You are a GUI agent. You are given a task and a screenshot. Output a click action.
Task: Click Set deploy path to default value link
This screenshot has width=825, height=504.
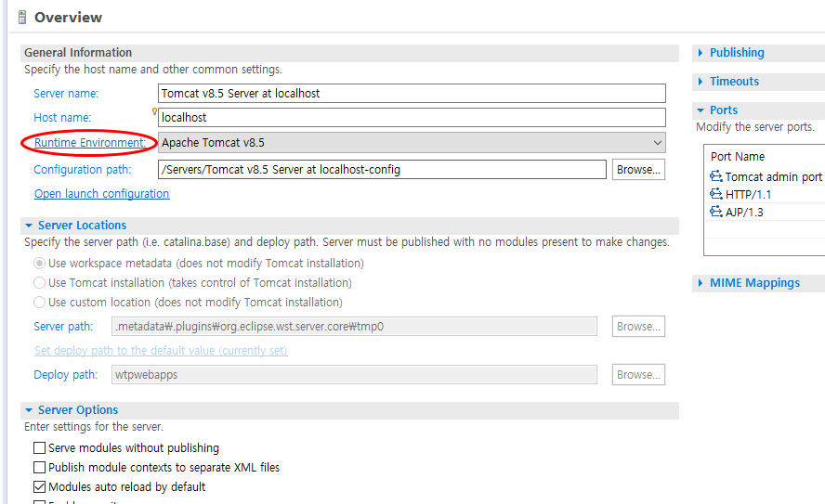pos(161,350)
